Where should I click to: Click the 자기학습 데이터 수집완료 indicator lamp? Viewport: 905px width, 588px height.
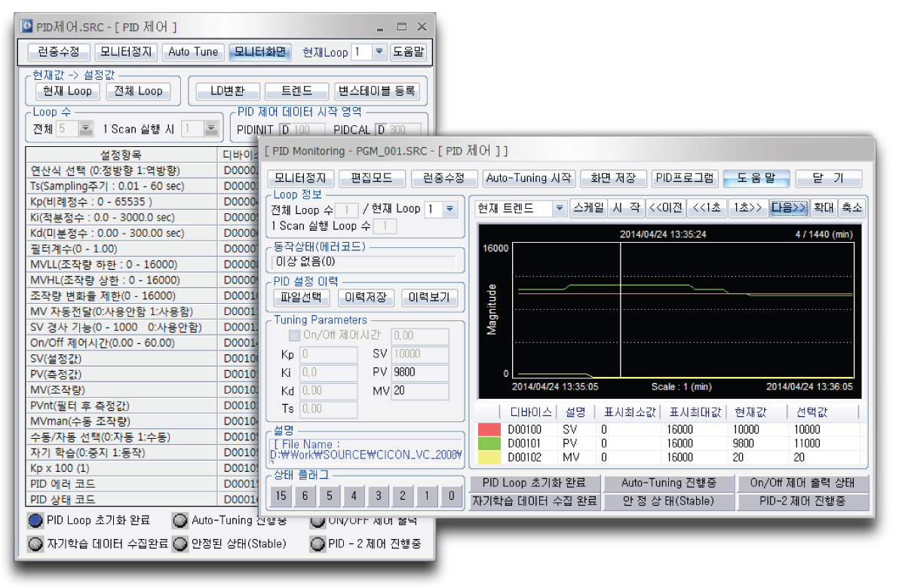coord(35,544)
